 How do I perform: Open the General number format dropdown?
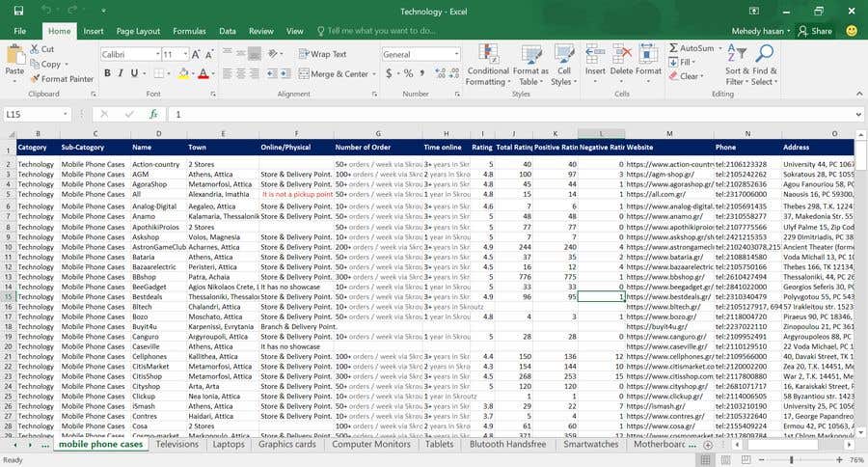point(456,54)
